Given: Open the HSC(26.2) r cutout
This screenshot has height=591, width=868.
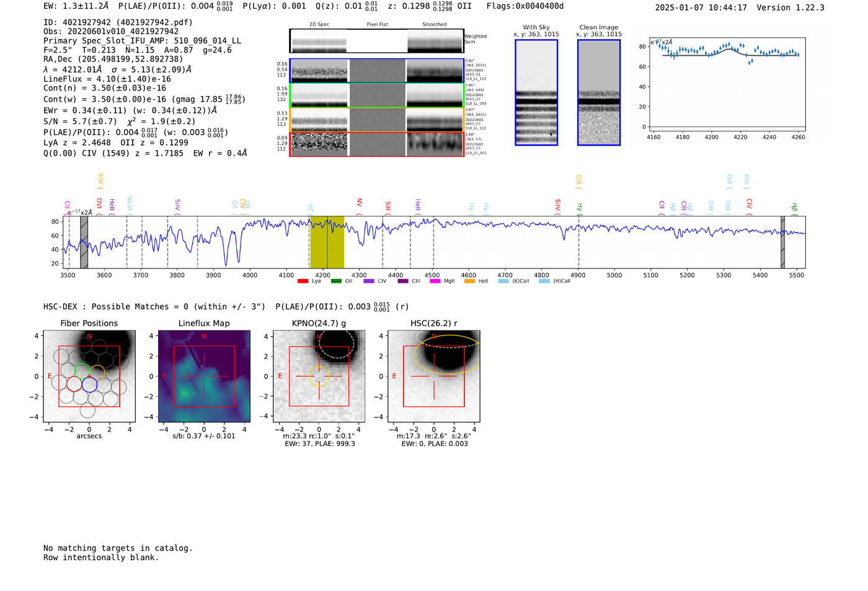Looking at the screenshot, I should tap(434, 376).
